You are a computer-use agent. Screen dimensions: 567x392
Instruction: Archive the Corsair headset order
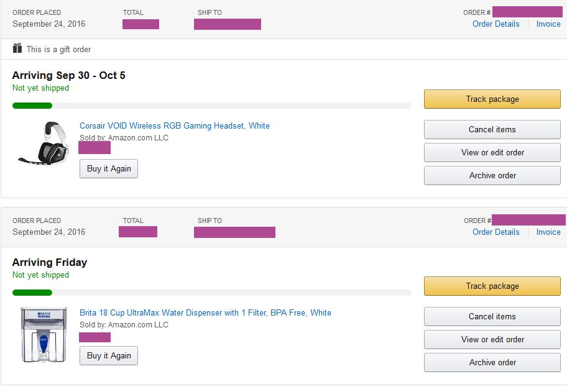click(x=492, y=176)
